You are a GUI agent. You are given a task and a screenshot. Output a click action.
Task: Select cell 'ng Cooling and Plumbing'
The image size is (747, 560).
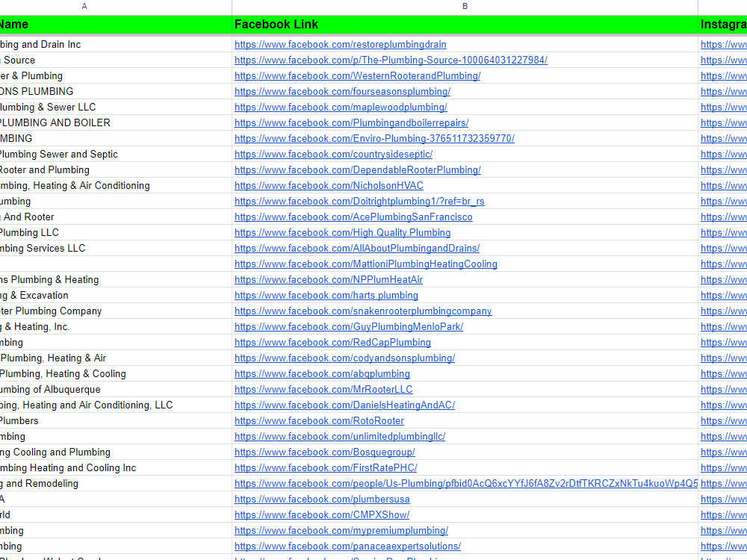(116, 453)
